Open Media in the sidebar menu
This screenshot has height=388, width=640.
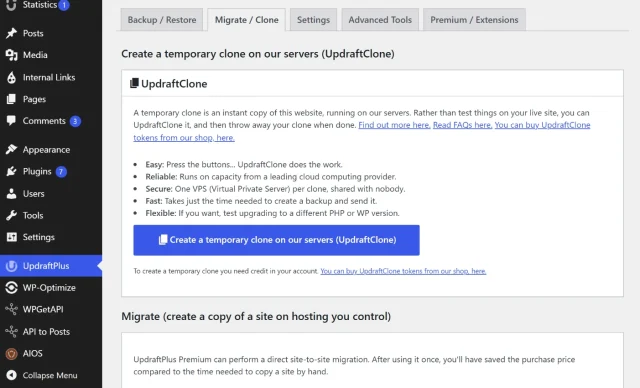point(51,55)
